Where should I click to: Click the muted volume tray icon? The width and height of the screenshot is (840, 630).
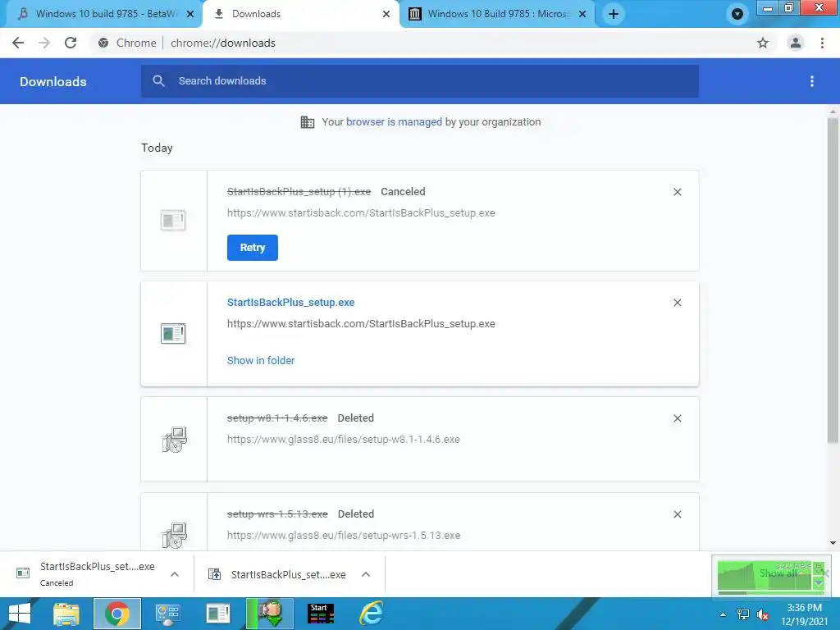coord(763,614)
